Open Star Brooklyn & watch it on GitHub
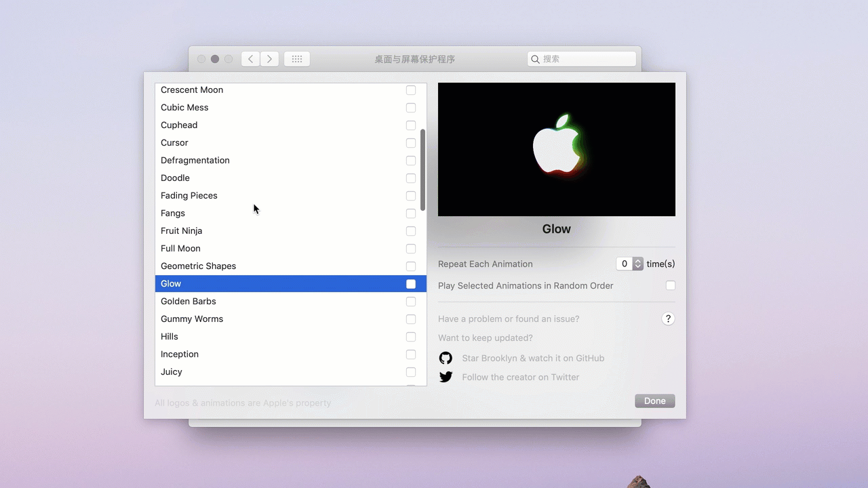 [x=533, y=358]
